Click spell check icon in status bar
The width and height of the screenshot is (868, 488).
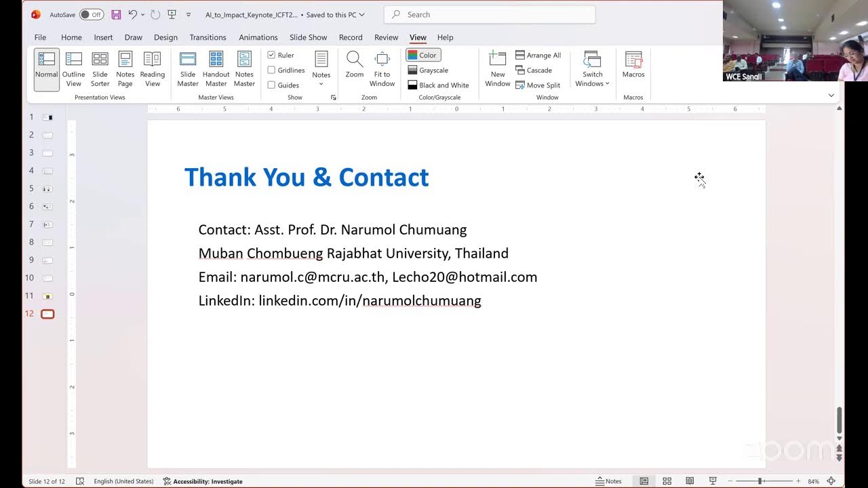pos(80,481)
